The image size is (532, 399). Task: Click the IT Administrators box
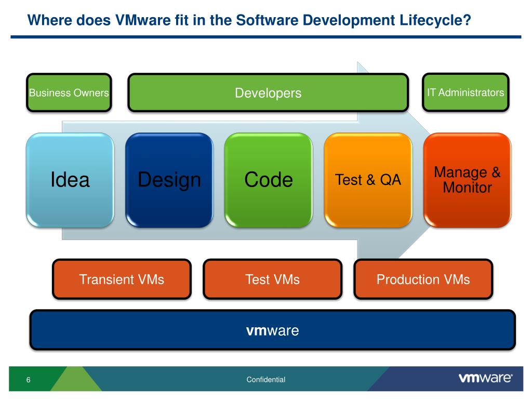[x=465, y=92]
